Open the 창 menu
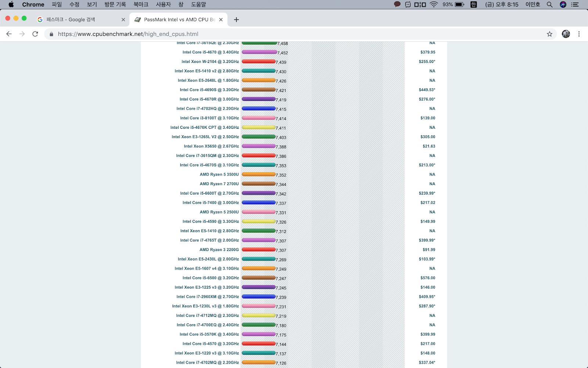 (181, 4)
